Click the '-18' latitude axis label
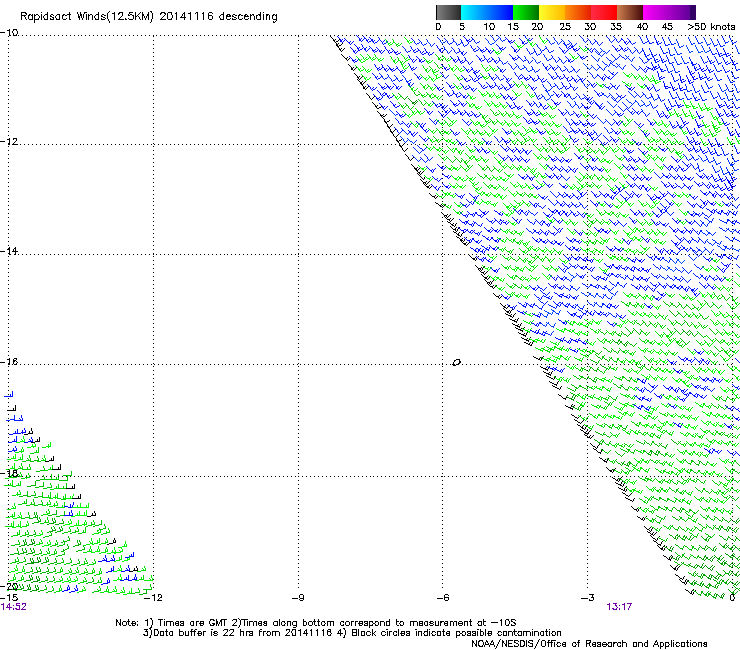This screenshot has height=650, width=740. [x=9, y=473]
